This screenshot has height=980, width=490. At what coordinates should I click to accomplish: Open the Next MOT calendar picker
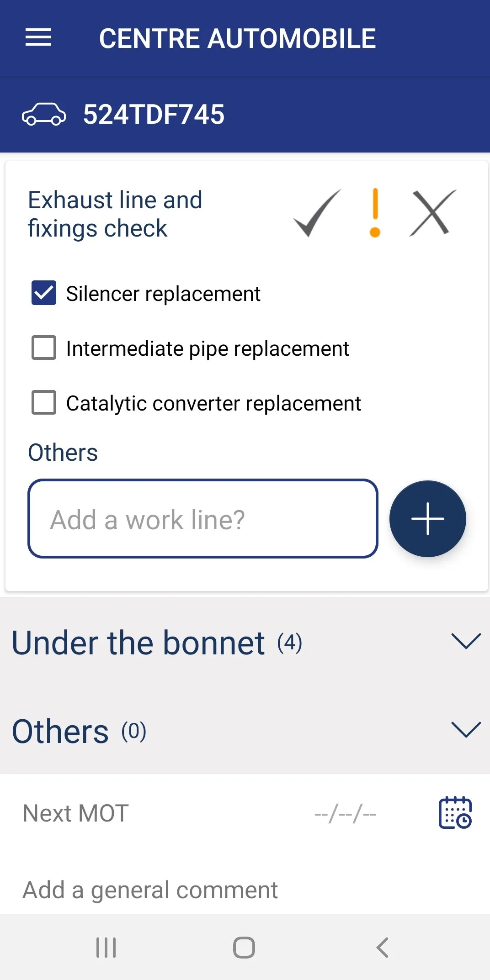click(x=455, y=813)
